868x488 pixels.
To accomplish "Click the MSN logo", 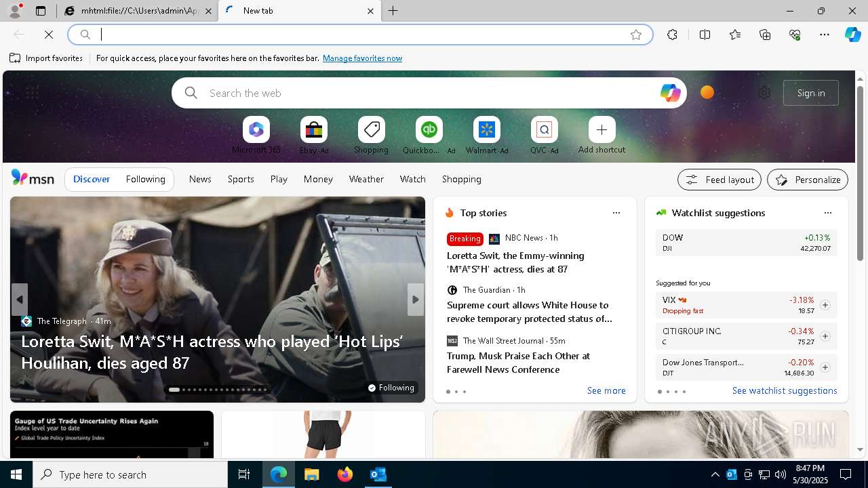I will point(33,178).
